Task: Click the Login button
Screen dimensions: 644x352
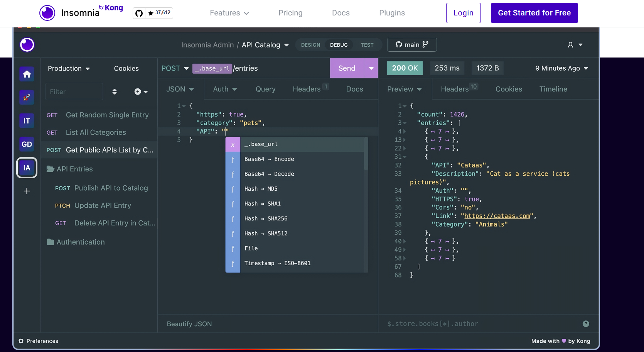Action: 463,13
